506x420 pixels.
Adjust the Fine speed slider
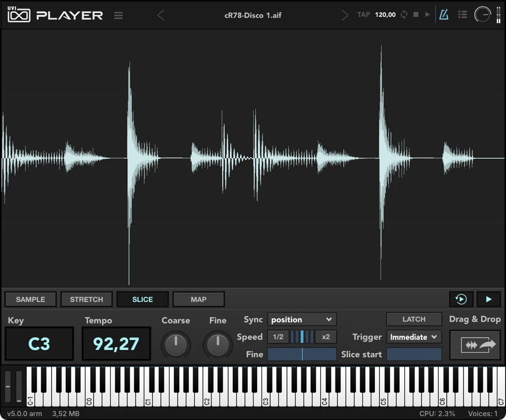coord(302,354)
